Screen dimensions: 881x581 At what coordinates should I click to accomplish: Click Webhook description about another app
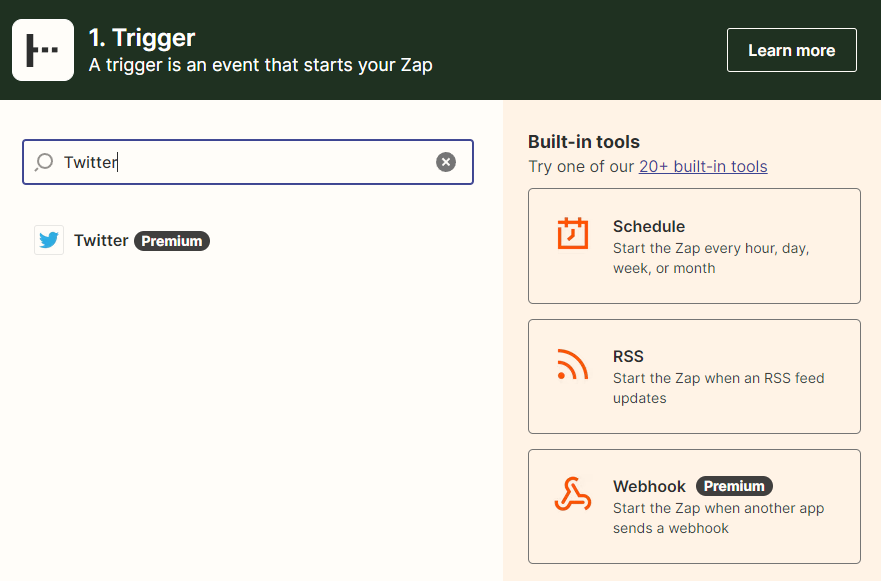click(719, 518)
